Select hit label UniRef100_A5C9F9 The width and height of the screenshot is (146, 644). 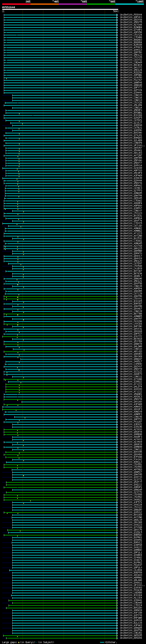[131, 173]
